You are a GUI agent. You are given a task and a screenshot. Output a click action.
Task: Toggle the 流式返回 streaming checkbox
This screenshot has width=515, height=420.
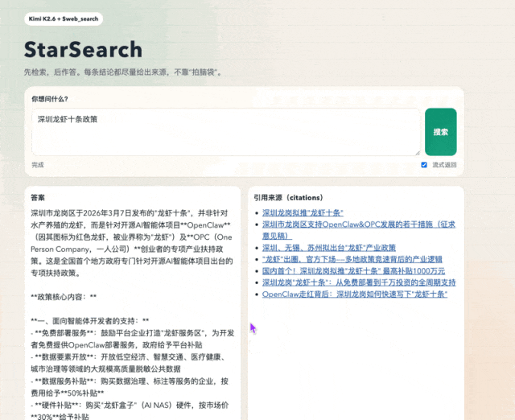click(x=424, y=165)
